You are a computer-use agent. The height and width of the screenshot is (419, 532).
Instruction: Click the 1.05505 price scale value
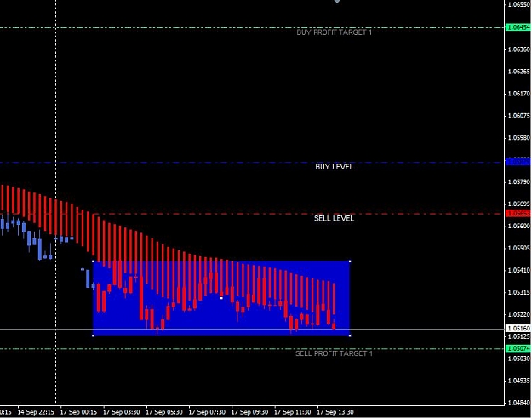coord(518,248)
